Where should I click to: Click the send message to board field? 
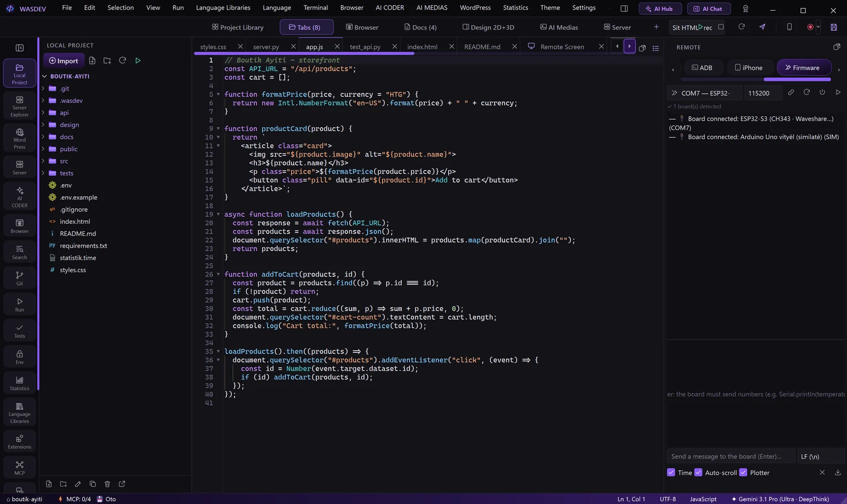731,456
